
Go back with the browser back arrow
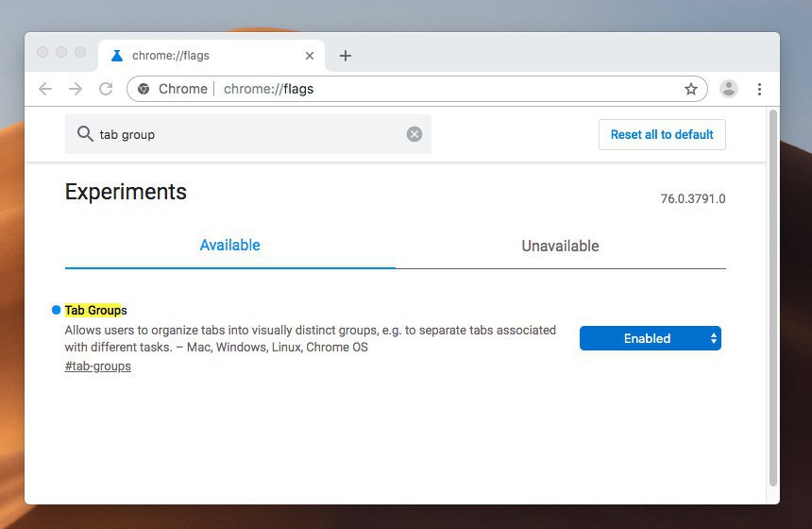(x=45, y=89)
